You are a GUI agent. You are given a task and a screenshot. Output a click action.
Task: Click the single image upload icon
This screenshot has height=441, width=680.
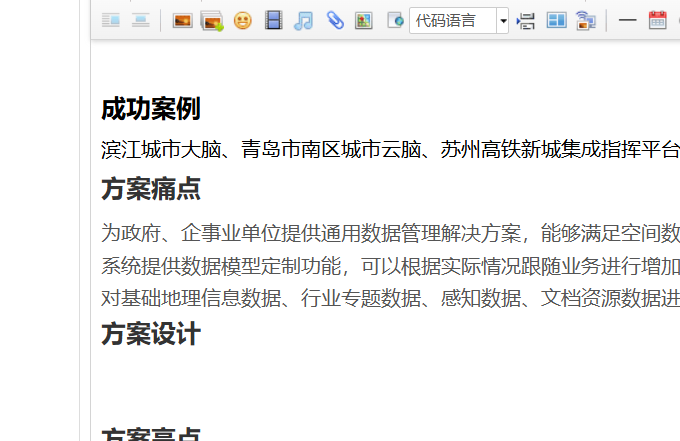click(x=182, y=20)
